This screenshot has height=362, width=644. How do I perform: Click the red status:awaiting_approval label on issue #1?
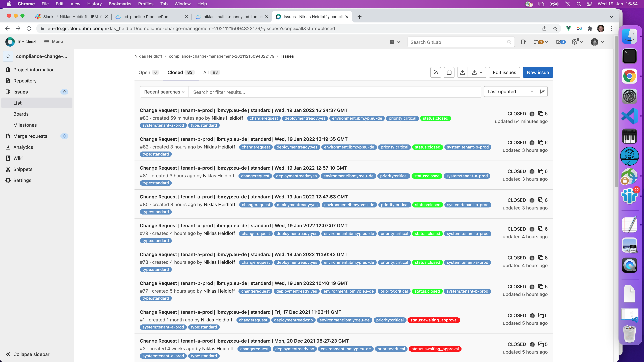[434, 320]
